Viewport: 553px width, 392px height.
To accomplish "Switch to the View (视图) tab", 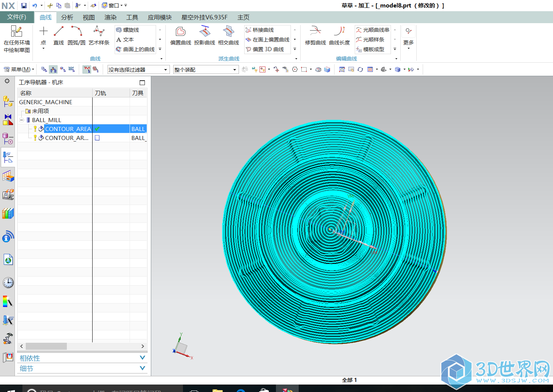I will pyautogui.click(x=89, y=18).
